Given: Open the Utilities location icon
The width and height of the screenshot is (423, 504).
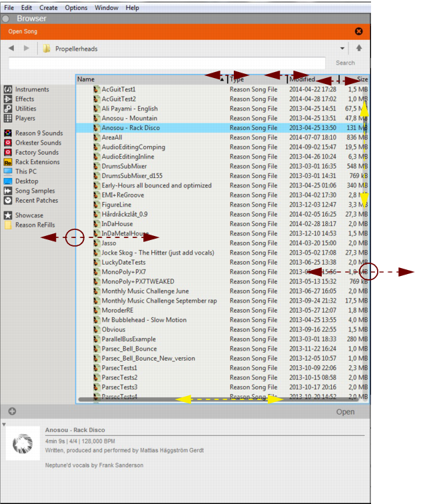Looking at the screenshot, I should coord(8,109).
